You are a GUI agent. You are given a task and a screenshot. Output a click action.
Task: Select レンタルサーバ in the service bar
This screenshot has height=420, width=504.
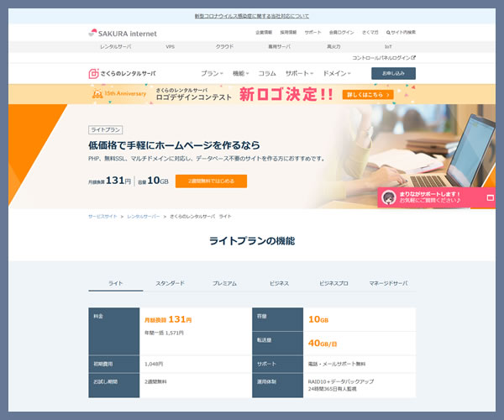116,47
